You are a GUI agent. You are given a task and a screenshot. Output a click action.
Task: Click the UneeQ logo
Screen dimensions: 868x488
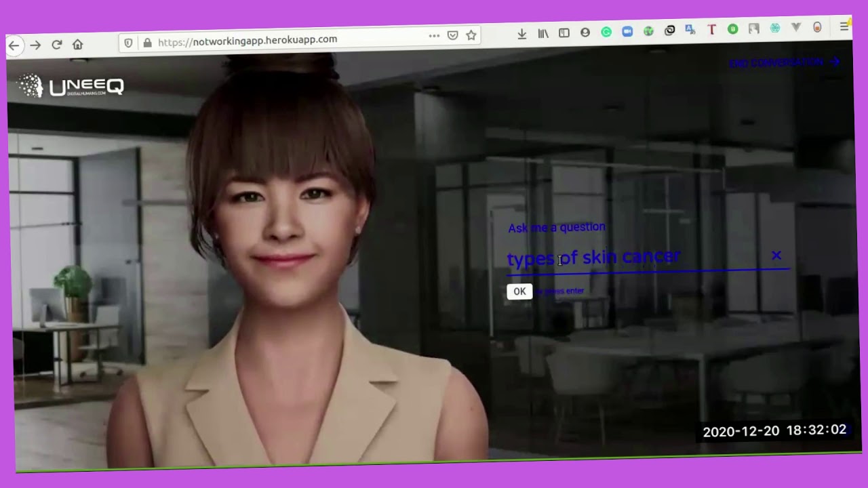pos(71,87)
